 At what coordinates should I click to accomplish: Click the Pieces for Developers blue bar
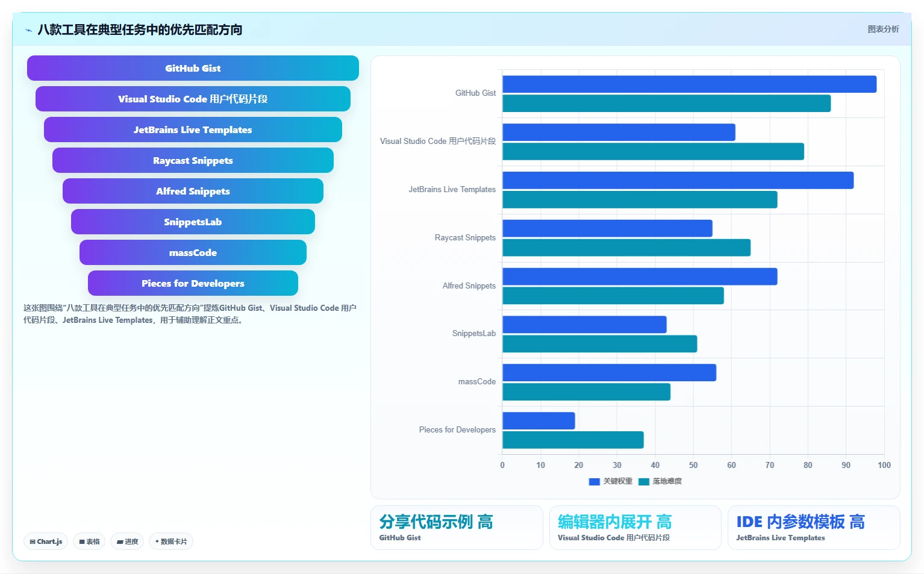tap(538, 420)
